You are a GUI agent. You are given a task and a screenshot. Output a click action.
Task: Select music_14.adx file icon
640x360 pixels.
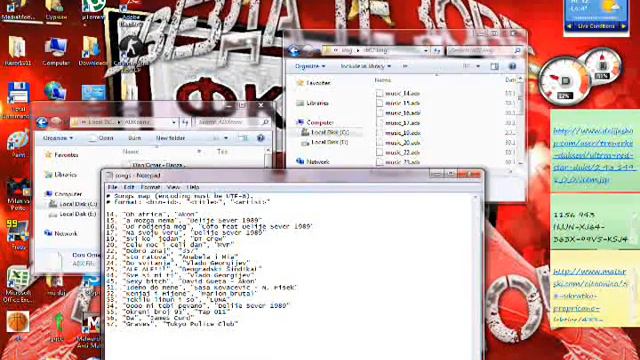379,93
